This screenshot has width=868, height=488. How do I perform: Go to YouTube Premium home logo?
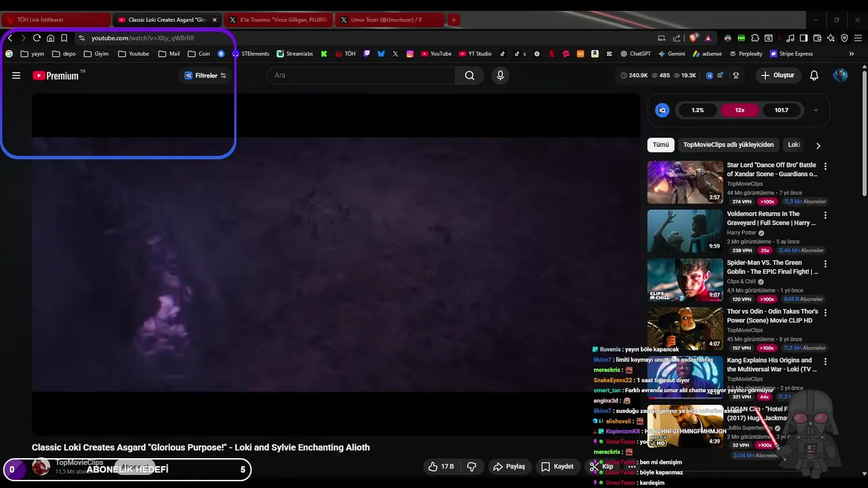tap(56, 75)
